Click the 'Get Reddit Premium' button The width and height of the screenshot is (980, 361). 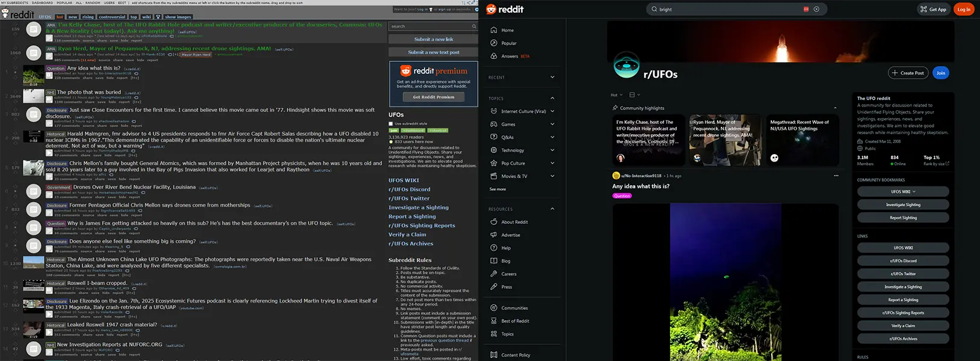pos(433,97)
